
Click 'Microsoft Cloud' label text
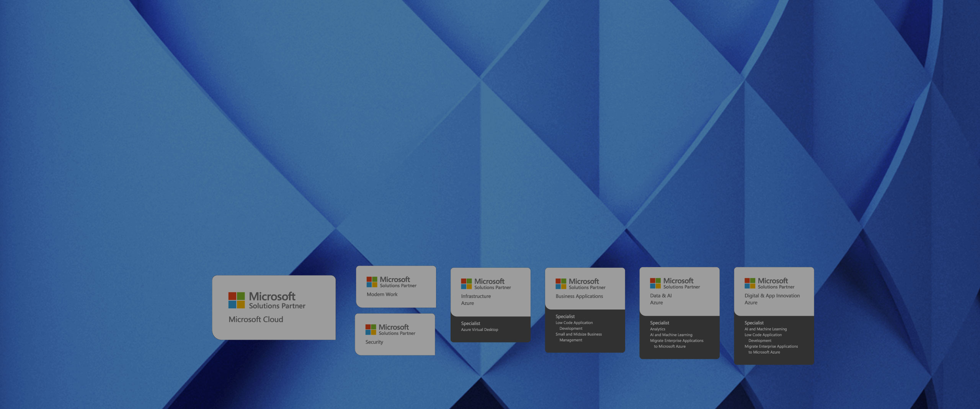(x=256, y=319)
